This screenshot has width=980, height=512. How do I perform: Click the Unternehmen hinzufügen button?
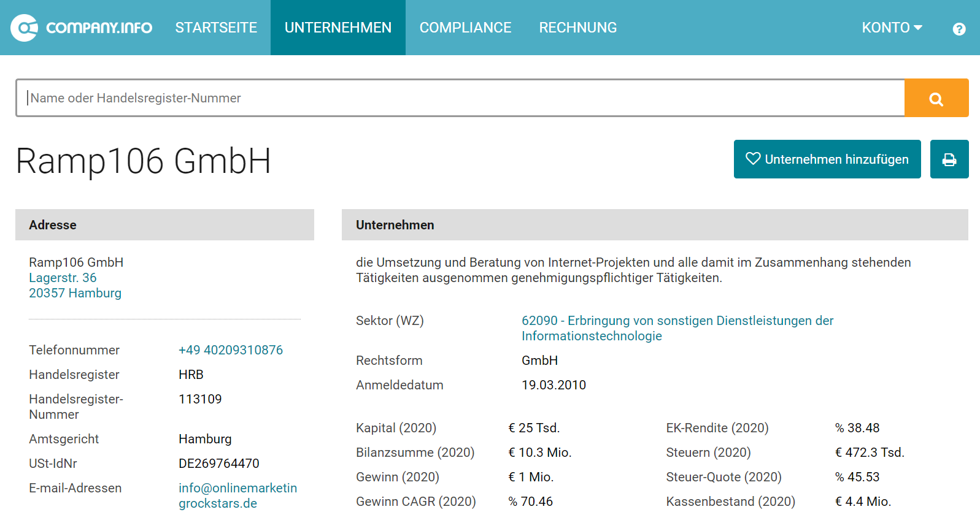coord(827,159)
